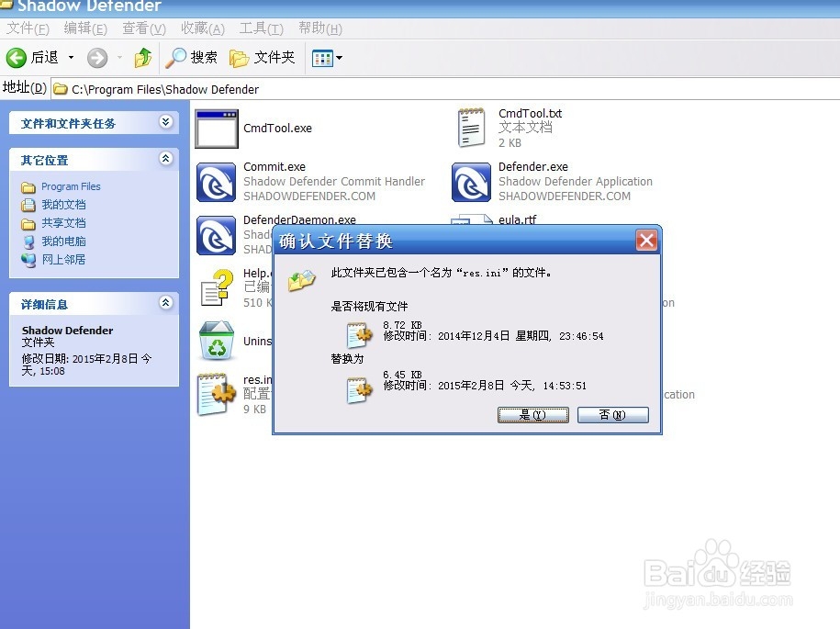Image resolution: width=840 pixels, height=629 pixels.
Task: Select the eula.rtf file name
Action: pyautogui.click(x=517, y=219)
